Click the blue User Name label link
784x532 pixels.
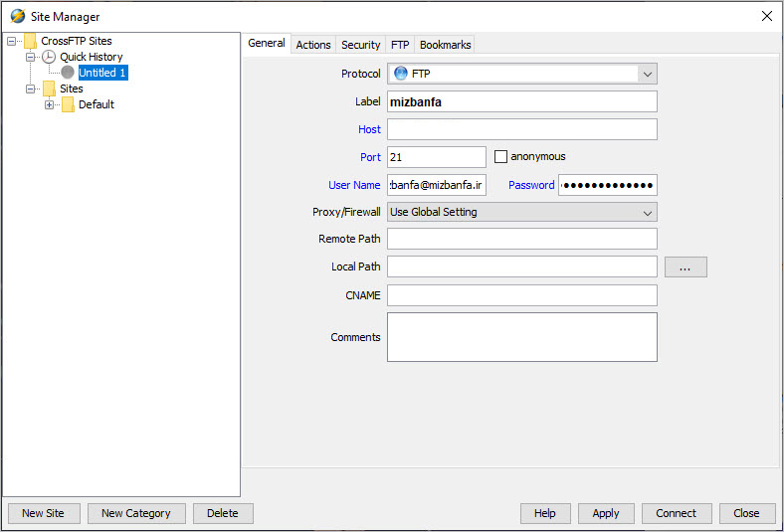[x=354, y=185]
